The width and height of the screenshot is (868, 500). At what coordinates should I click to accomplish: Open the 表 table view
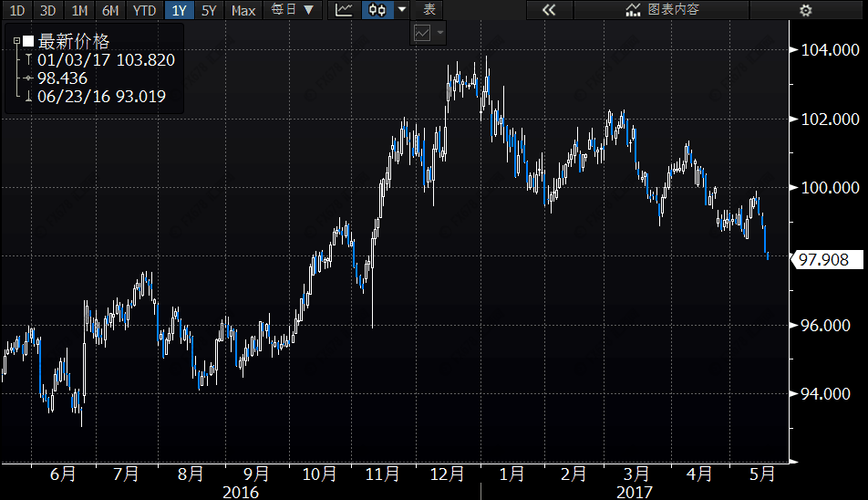point(429,10)
